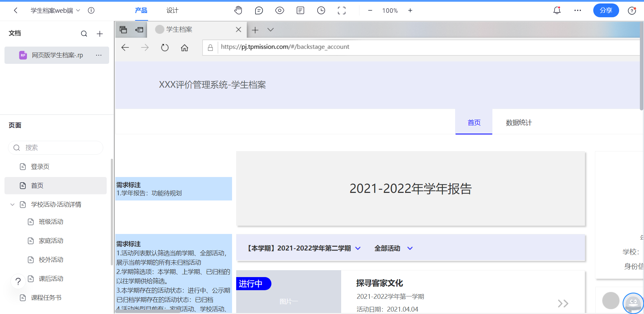Image resolution: width=644 pixels, height=314 pixels.
Task: Open notifications with the bell icon
Action: 556,10
